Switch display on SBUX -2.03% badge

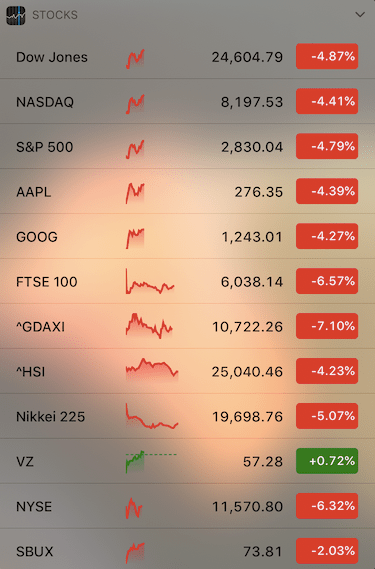pyautogui.click(x=327, y=551)
